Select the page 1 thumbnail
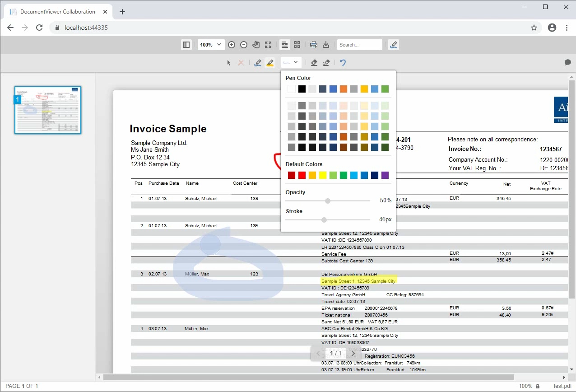The width and height of the screenshot is (576, 392). coord(48,110)
